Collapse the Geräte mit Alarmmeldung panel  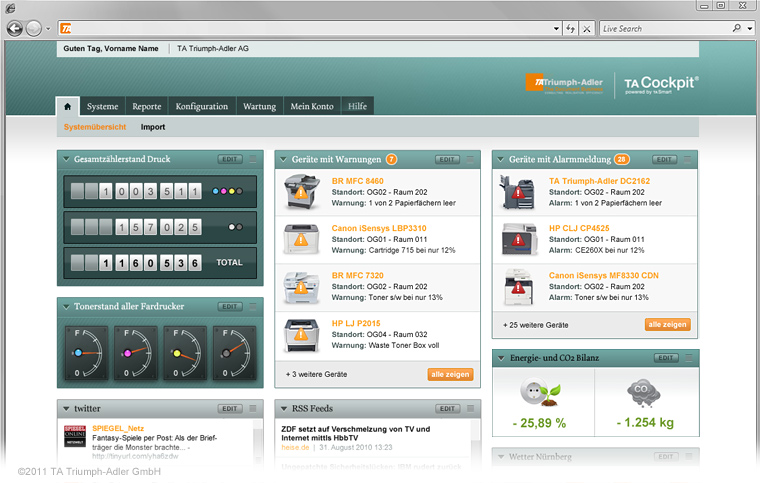(501, 159)
